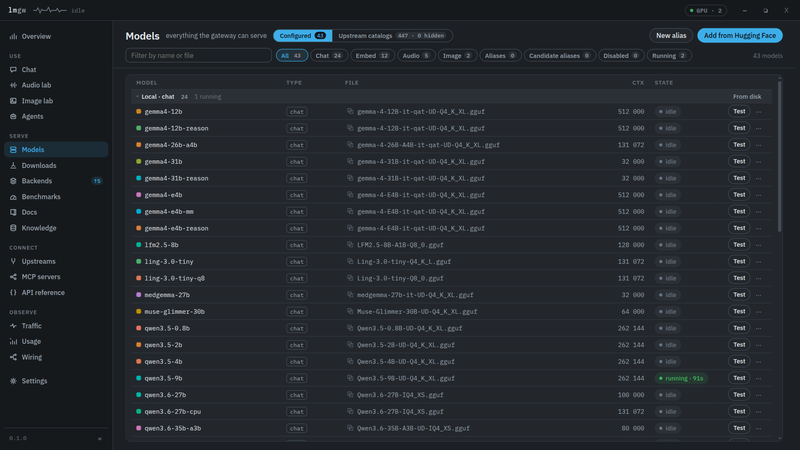Select the qwen3.5-0.8b model name
Image resolution: width=800 pixels, height=450 pixels.
(167, 328)
